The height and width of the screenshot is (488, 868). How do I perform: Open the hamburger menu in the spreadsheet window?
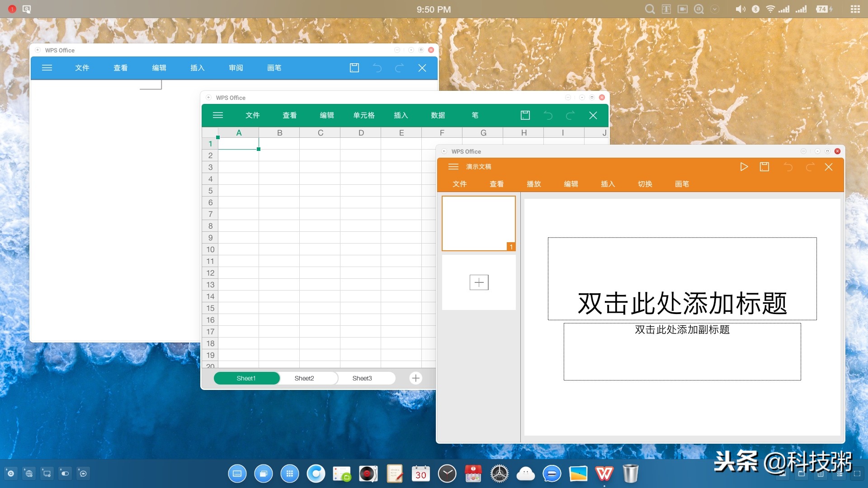click(218, 115)
